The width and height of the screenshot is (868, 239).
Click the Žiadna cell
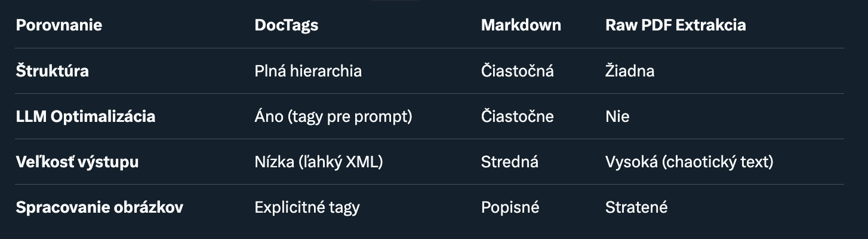629,71
